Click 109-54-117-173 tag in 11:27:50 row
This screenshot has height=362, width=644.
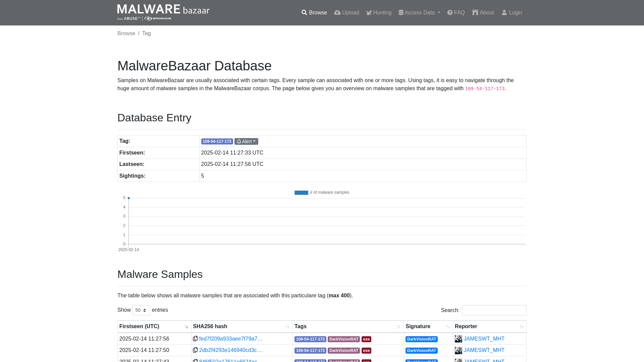310,351
